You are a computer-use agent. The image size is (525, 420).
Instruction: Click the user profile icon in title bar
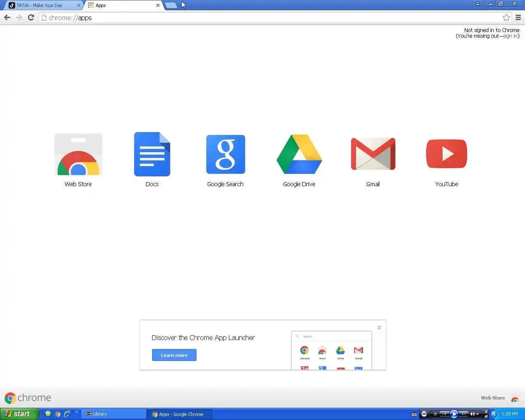477,4
